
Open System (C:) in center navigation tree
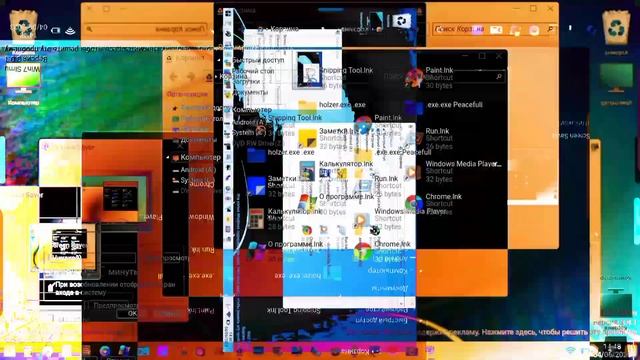point(249,133)
